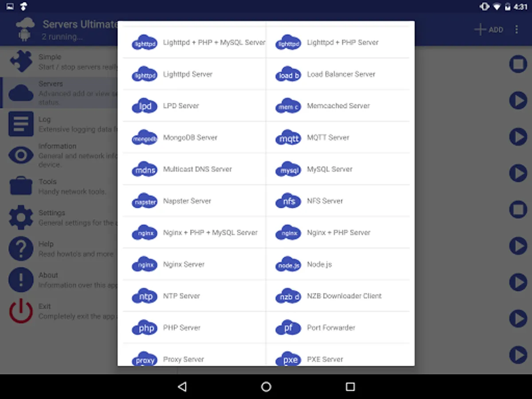Click the 'Napster Server' label
This screenshot has height=399, width=532.
click(x=187, y=201)
